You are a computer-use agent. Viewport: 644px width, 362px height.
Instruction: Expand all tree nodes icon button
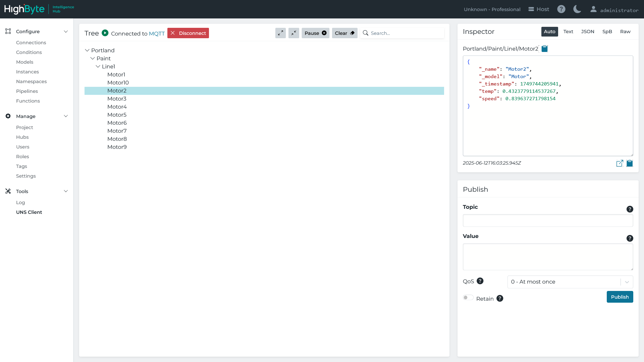(x=280, y=33)
